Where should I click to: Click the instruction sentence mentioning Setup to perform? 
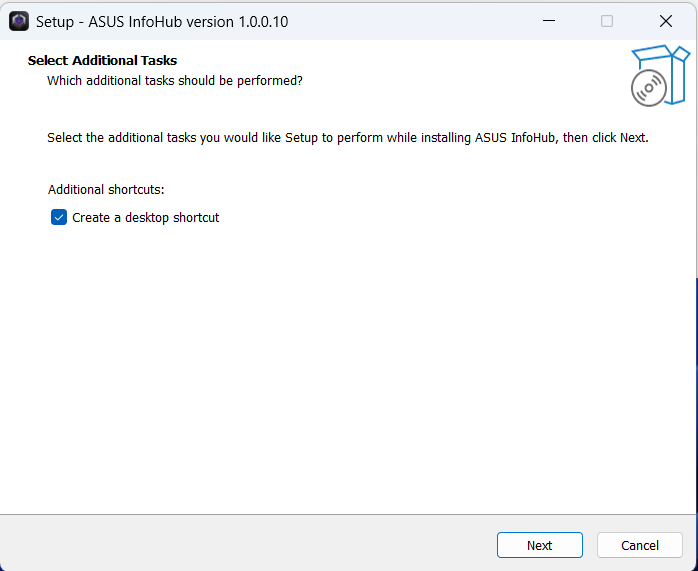point(348,138)
